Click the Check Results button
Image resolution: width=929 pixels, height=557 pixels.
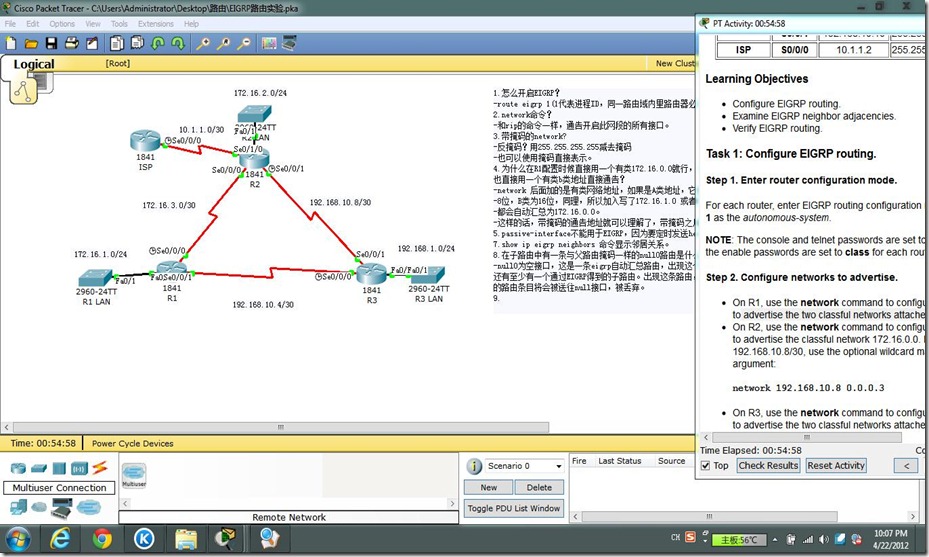(768, 466)
